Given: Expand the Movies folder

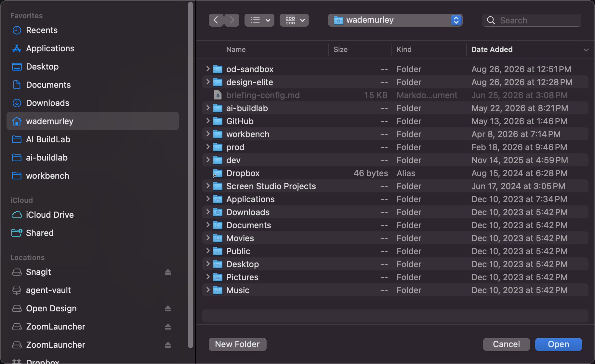Looking at the screenshot, I should pyautogui.click(x=208, y=238).
